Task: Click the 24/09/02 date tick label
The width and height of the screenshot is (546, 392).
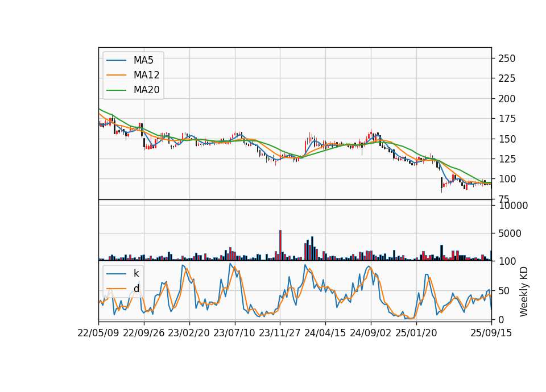Action: click(x=370, y=333)
